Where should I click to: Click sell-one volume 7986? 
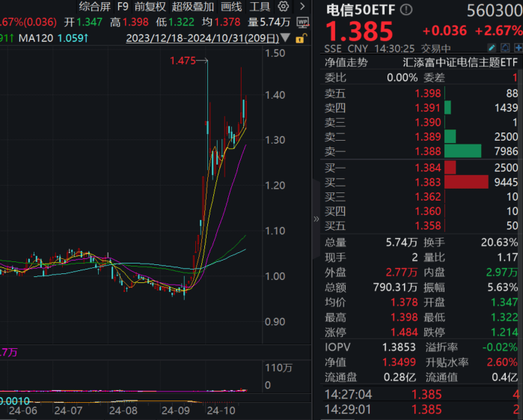point(506,151)
